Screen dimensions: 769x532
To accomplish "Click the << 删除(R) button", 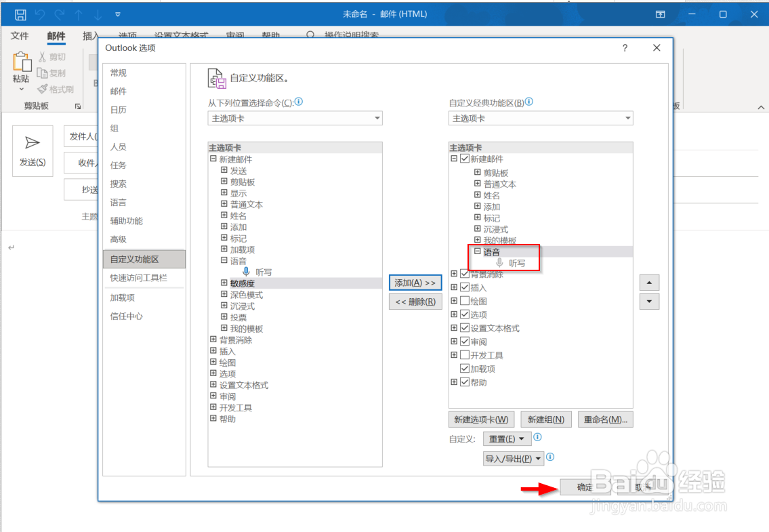I will coord(415,302).
